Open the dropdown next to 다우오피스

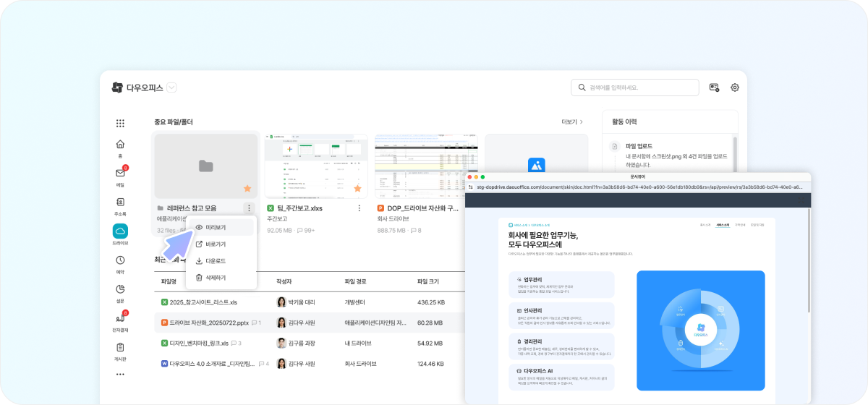[171, 88]
